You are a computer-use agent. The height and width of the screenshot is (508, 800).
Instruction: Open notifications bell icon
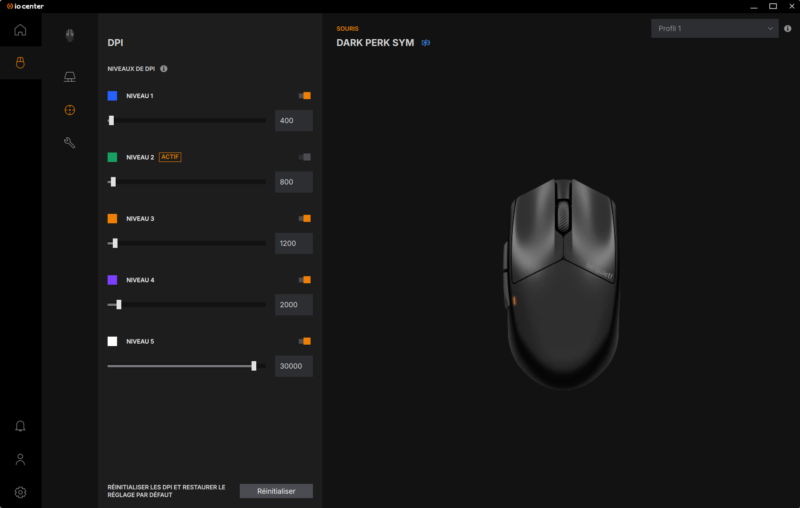20,426
